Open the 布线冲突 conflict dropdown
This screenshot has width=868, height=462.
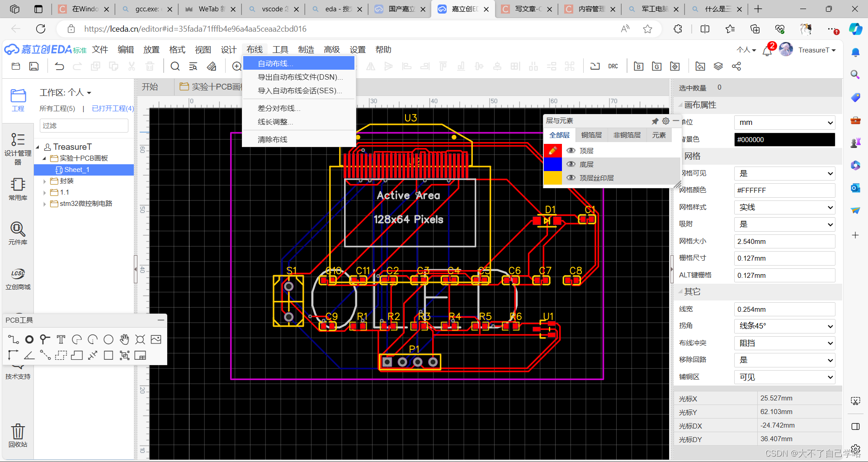point(784,343)
